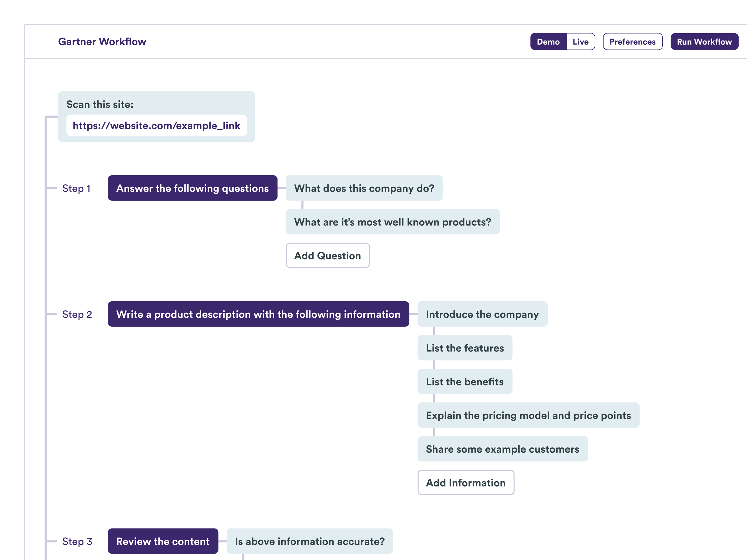Select 'What does this company do?' question
Viewport: 747px width, 560px height.
(364, 188)
